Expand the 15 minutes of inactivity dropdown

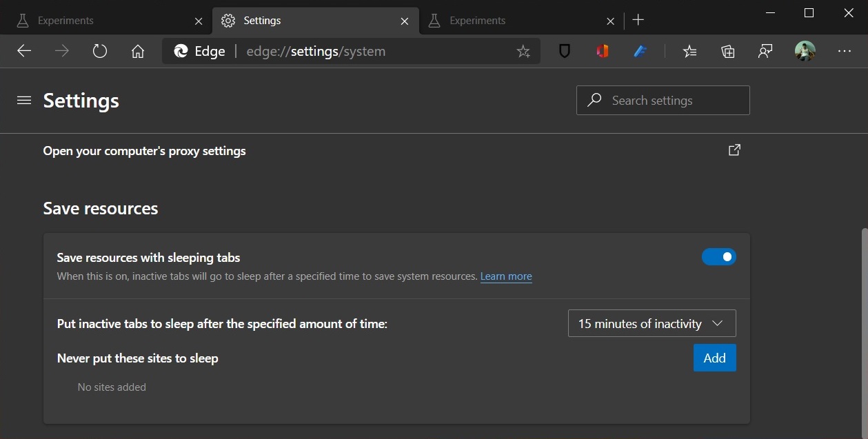652,323
